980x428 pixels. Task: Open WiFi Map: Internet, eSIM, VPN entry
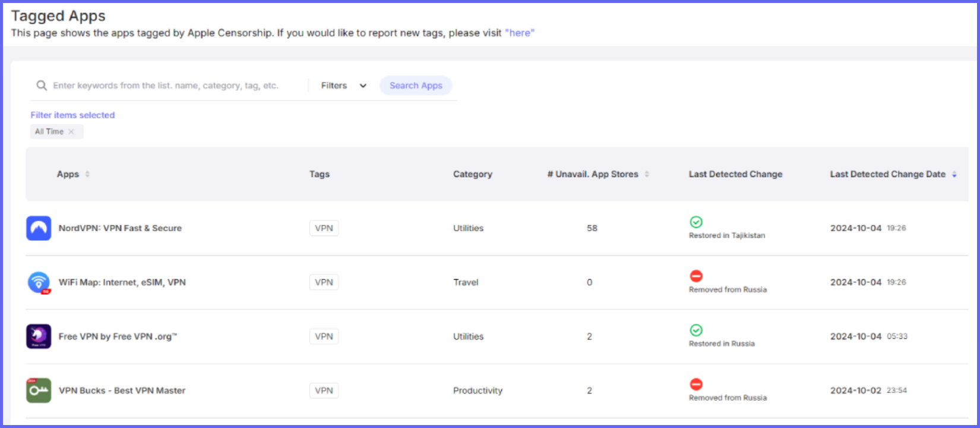click(x=122, y=282)
